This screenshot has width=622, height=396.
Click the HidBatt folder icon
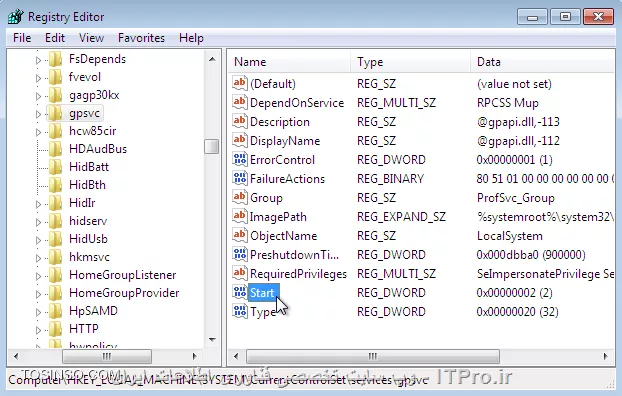[56, 167]
